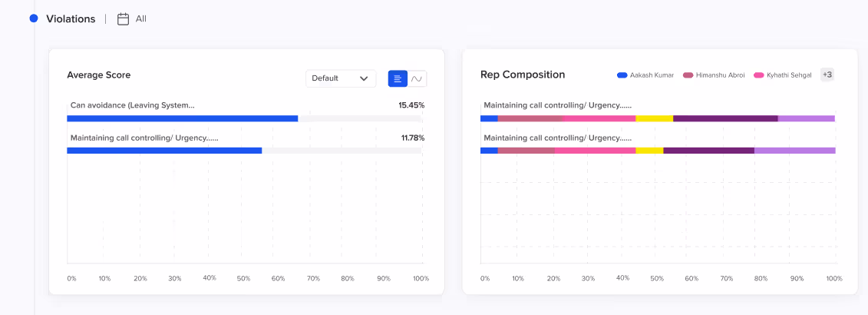The height and width of the screenshot is (315, 868).
Task: Click blue segment in second Rep Composition bar
Action: pos(490,151)
